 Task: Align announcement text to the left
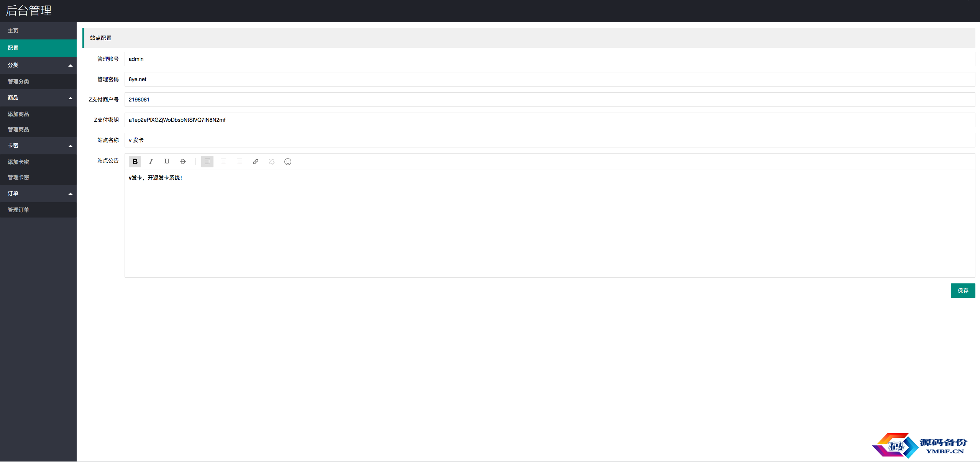point(207,162)
